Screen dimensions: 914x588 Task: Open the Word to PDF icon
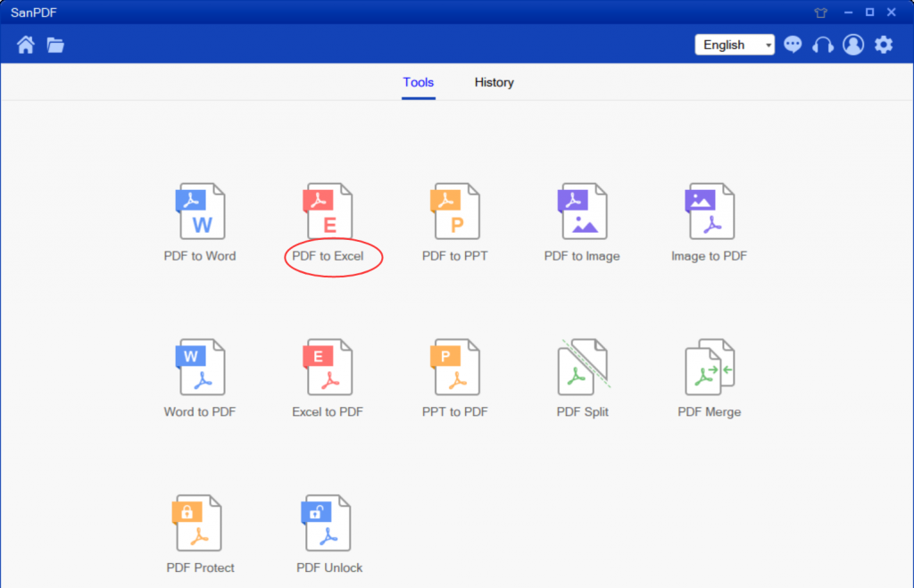click(x=200, y=367)
